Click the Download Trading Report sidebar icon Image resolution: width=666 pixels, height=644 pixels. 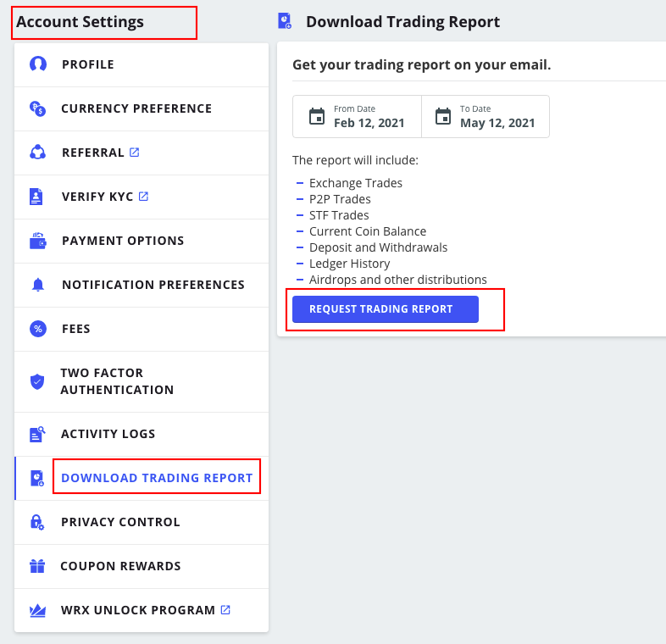37,478
